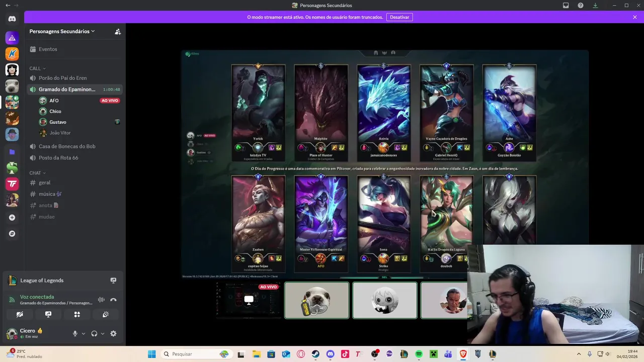Join Posto da Rota 66 voice channel
644x362 pixels.
(75, 158)
